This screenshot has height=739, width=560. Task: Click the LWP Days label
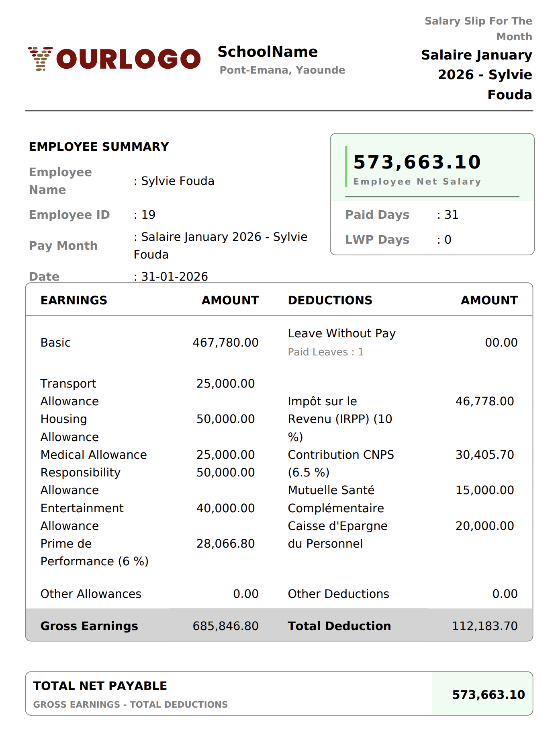[377, 240]
